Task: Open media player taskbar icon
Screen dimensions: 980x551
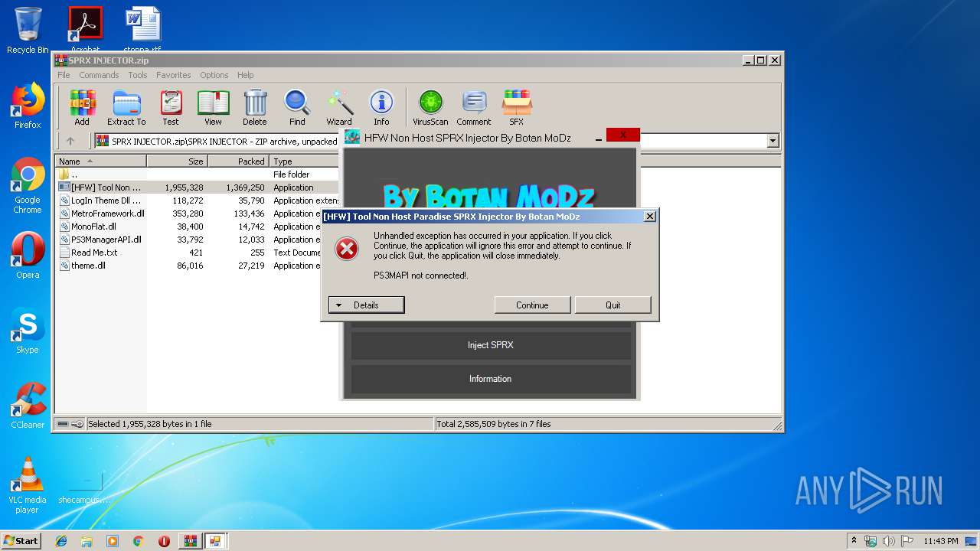Action: (x=113, y=541)
